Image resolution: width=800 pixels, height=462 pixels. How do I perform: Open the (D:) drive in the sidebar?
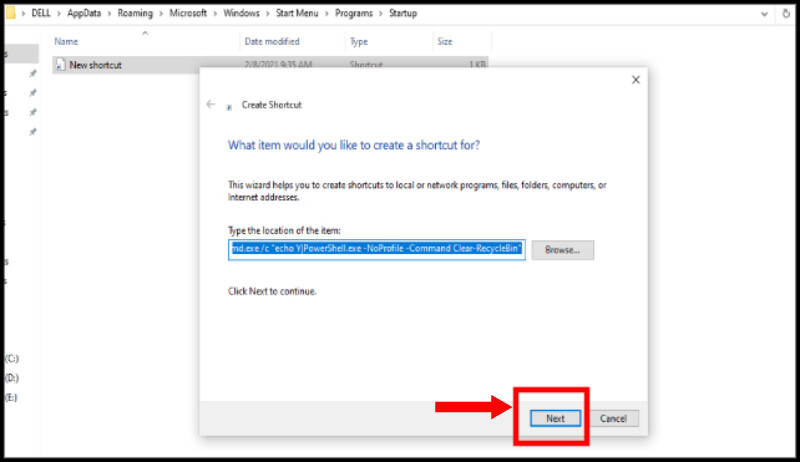(12, 378)
